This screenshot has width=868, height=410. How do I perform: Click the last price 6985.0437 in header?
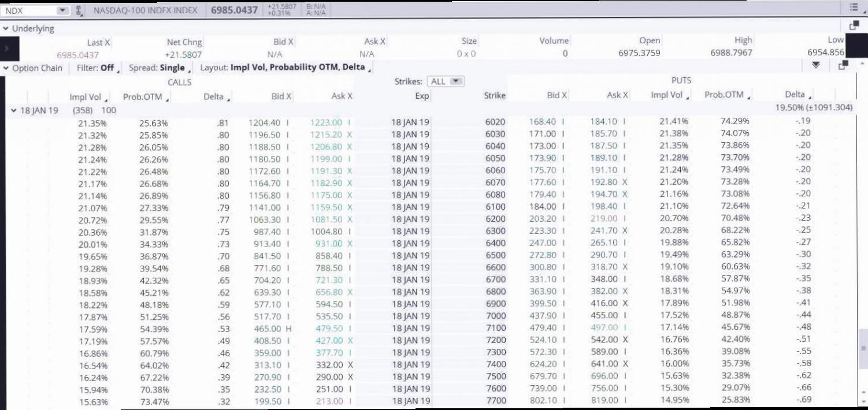(234, 10)
